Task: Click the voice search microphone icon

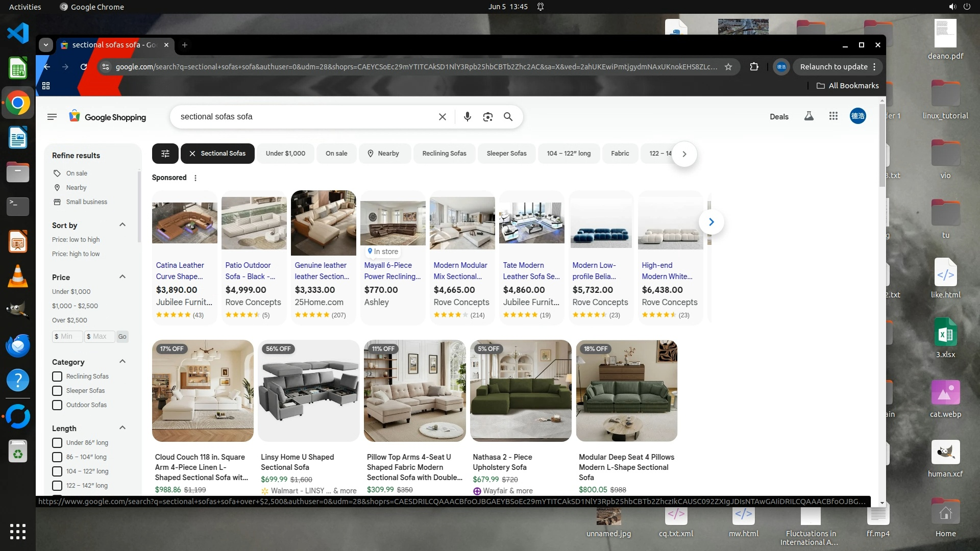Action: [467, 117]
